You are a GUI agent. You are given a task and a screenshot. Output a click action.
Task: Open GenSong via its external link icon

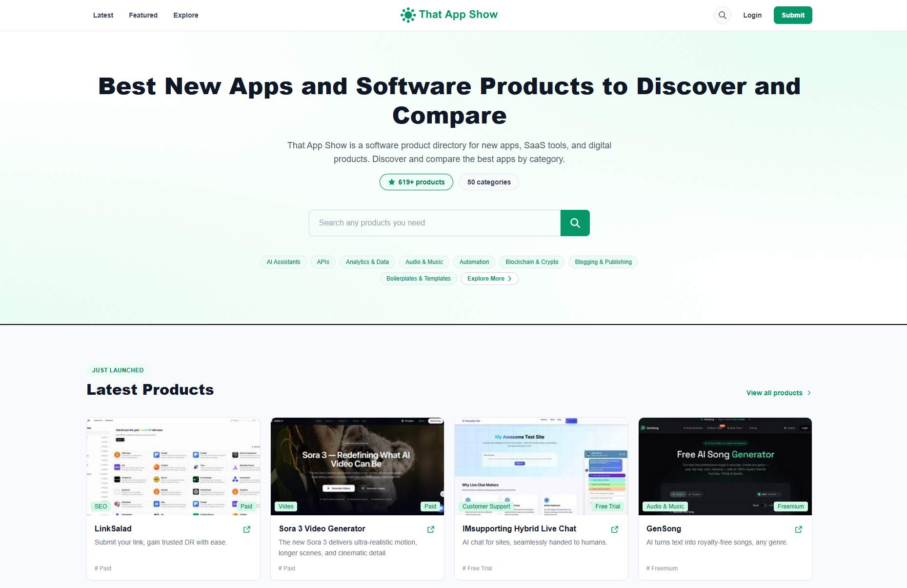(x=798, y=529)
